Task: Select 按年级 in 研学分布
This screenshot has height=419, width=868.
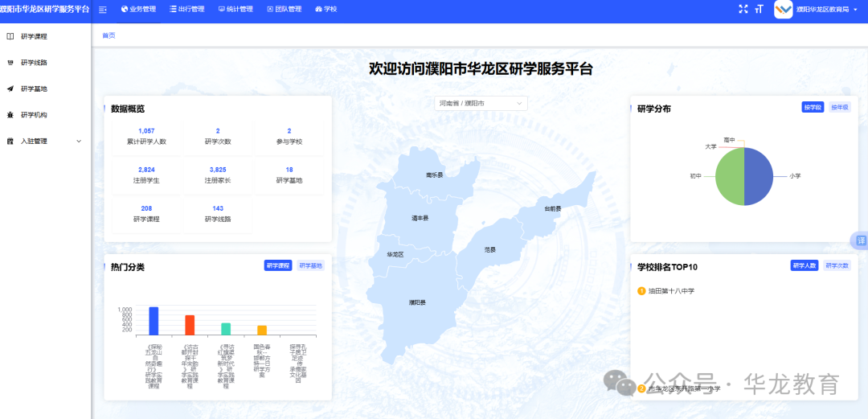Action: tap(840, 108)
